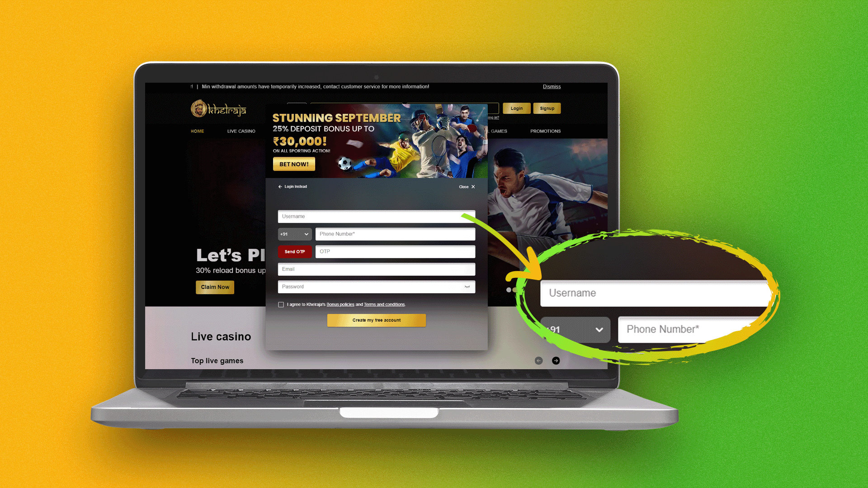Click the Signup button icon
The height and width of the screenshot is (488, 868).
pos(547,108)
